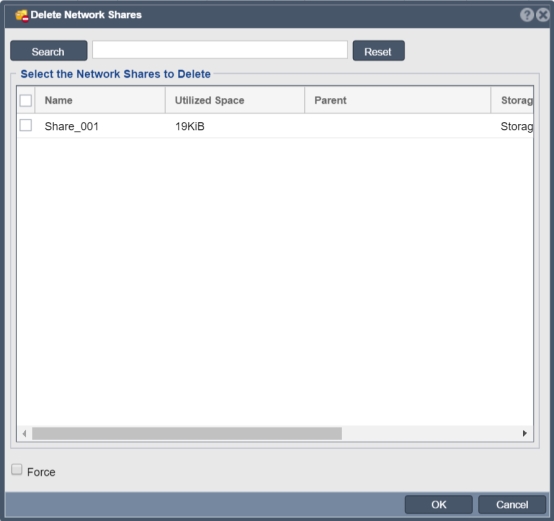Confirm deletion with the OK button

pyautogui.click(x=438, y=505)
